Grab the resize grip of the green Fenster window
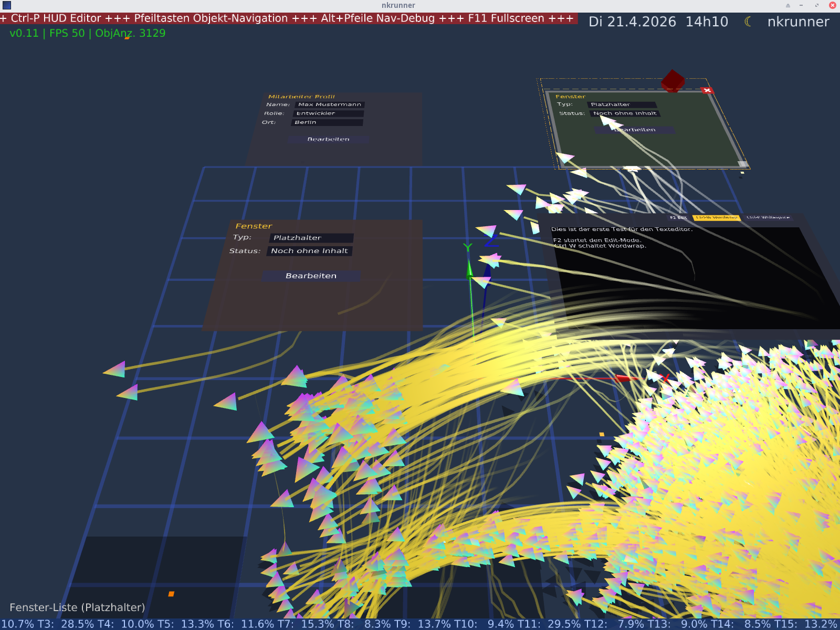Viewport: 840px width, 630px height. pos(742,164)
